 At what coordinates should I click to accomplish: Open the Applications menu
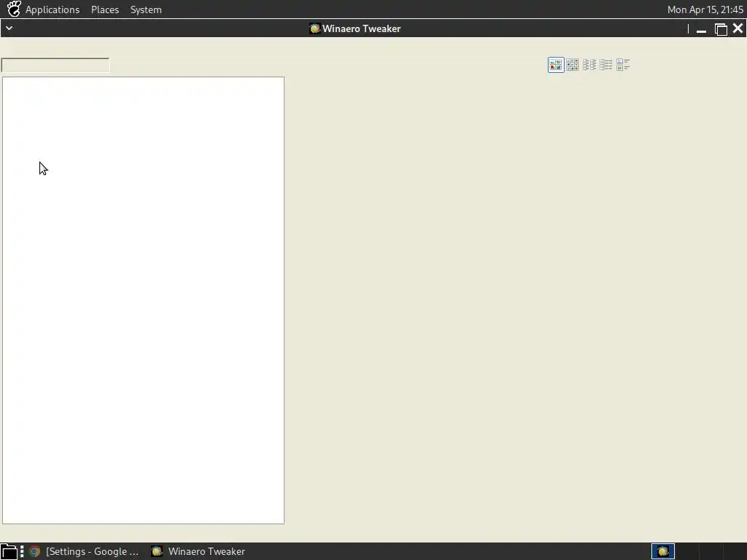(53, 9)
